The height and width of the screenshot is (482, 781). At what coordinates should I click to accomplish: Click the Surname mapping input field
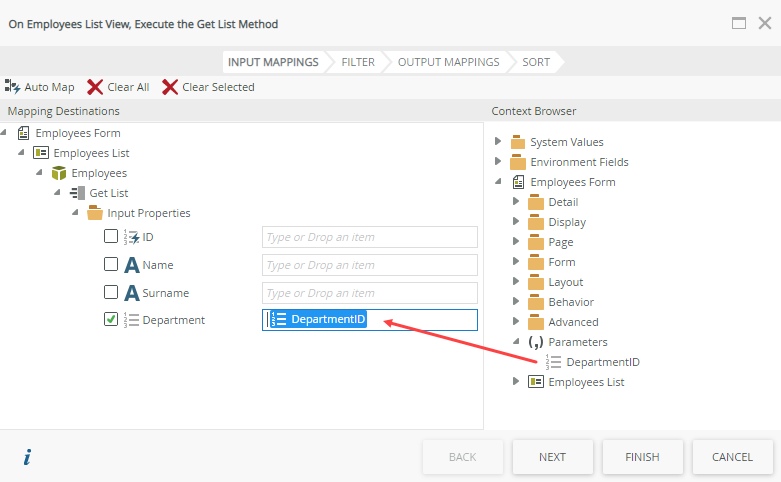(x=369, y=293)
